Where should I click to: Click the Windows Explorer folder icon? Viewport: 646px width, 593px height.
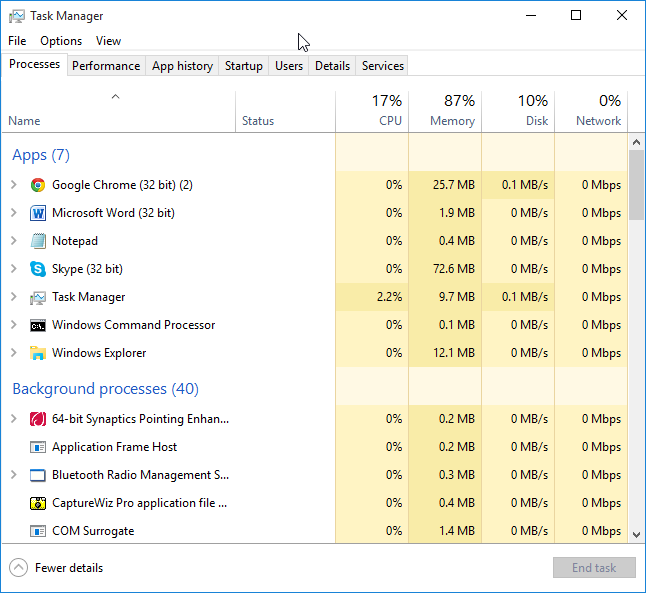point(37,353)
